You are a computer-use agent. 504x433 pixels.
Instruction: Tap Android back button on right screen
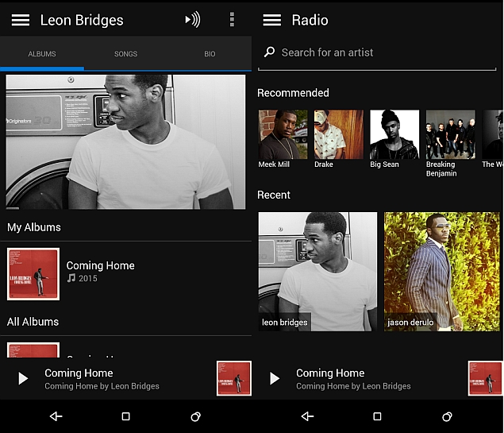307,416
